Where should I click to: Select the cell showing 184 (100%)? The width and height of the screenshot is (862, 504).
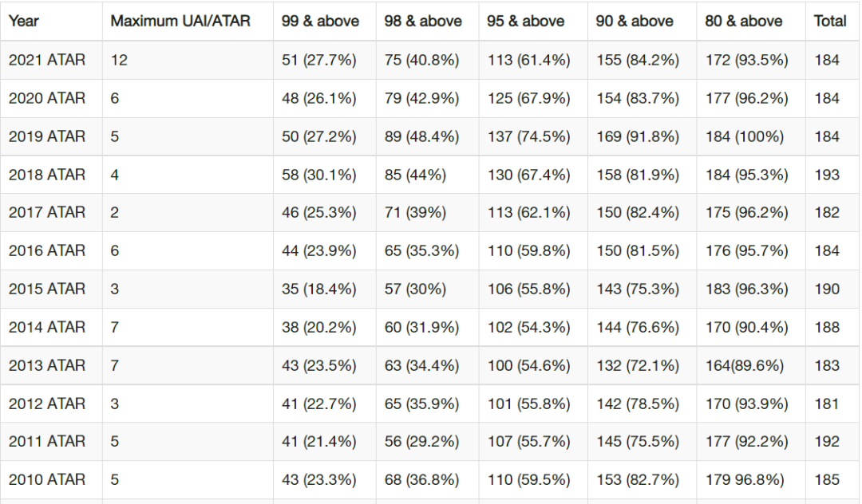[x=745, y=136]
